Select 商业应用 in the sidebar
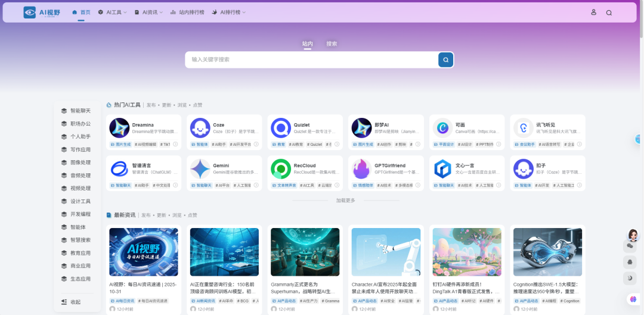Image resolution: width=644 pixels, height=315 pixels. point(76,266)
